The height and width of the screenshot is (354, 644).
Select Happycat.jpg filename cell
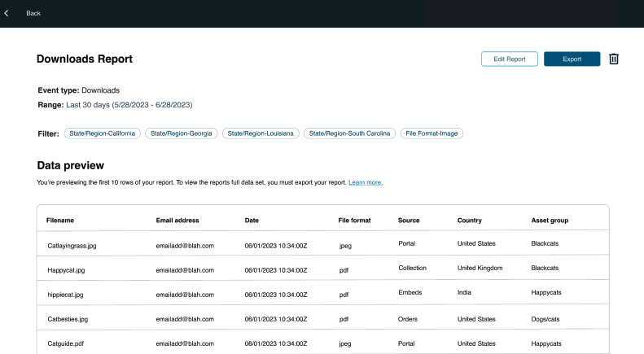click(x=66, y=270)
